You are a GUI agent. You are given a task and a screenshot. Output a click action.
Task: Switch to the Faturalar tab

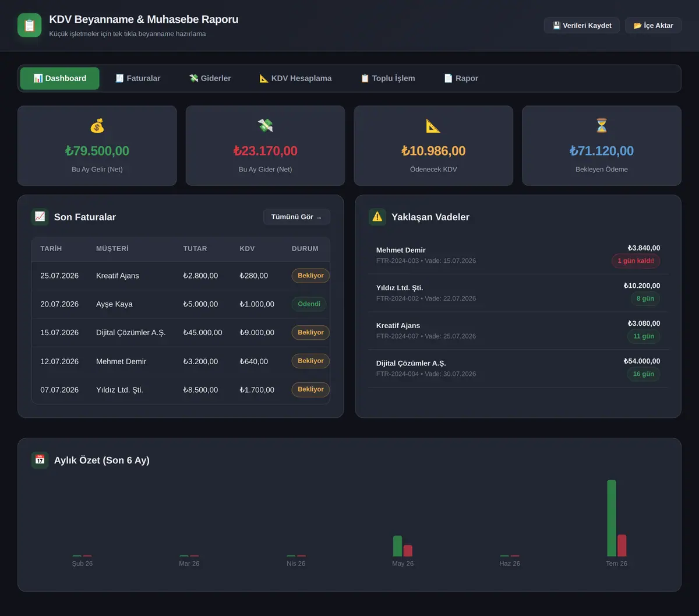tap(137, 79)
